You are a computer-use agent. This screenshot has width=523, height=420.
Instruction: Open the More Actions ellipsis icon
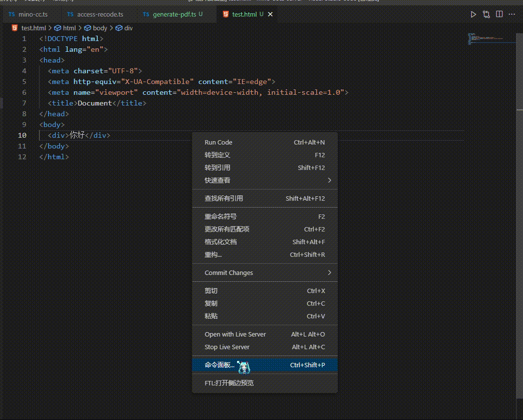[x=512, y=14]
